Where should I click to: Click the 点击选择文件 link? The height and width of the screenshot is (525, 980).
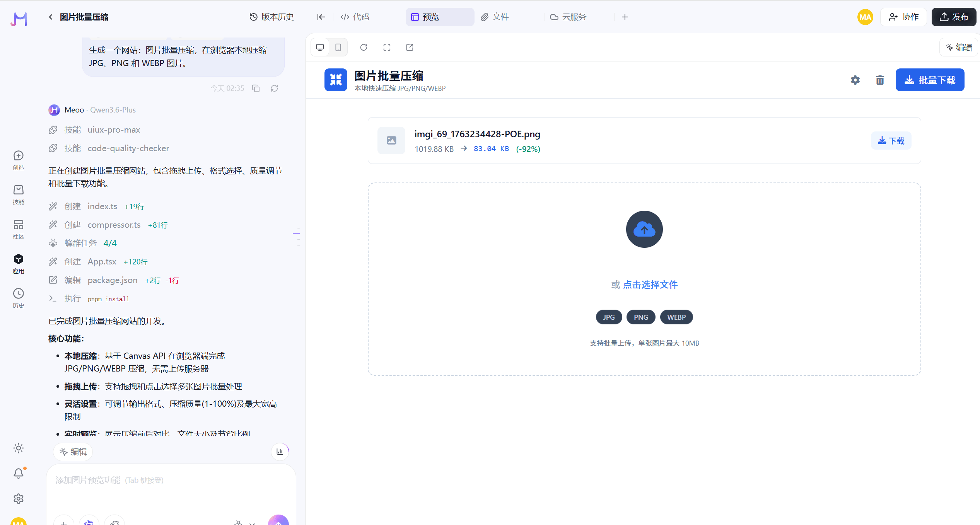pos(650,285)
